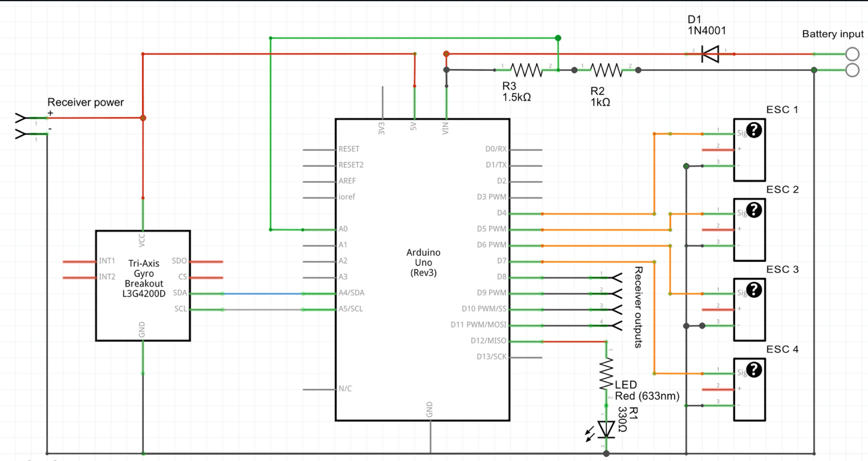
Task: Click the AREF pin label
Action: point(347,181)
